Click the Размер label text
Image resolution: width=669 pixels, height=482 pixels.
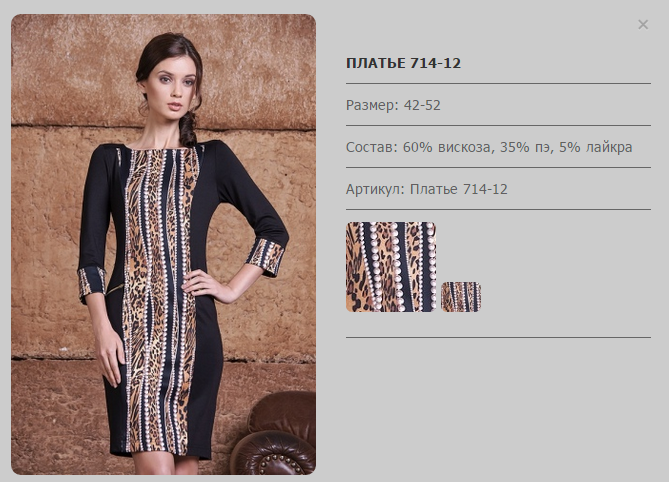point(372,105)
